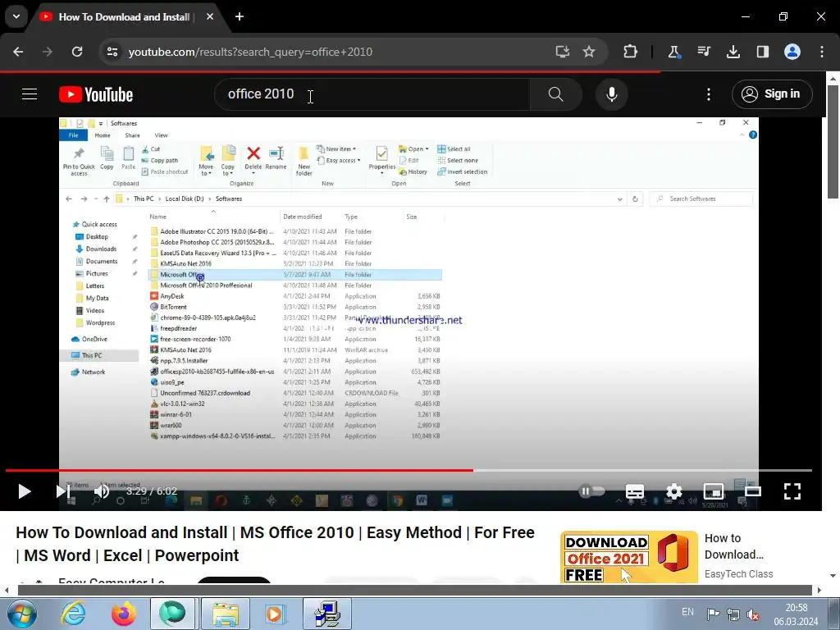The height and width of the screenshot is (630, 840).
Task: Open Download Office 2021 FREE thumbnail
Action: 629,557
